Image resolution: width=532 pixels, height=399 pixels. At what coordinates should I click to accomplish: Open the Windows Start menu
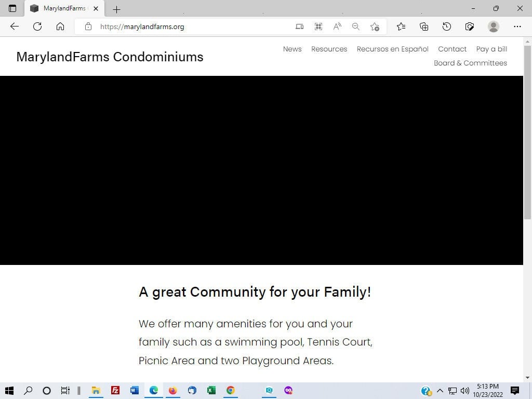(x=9, y=391)
